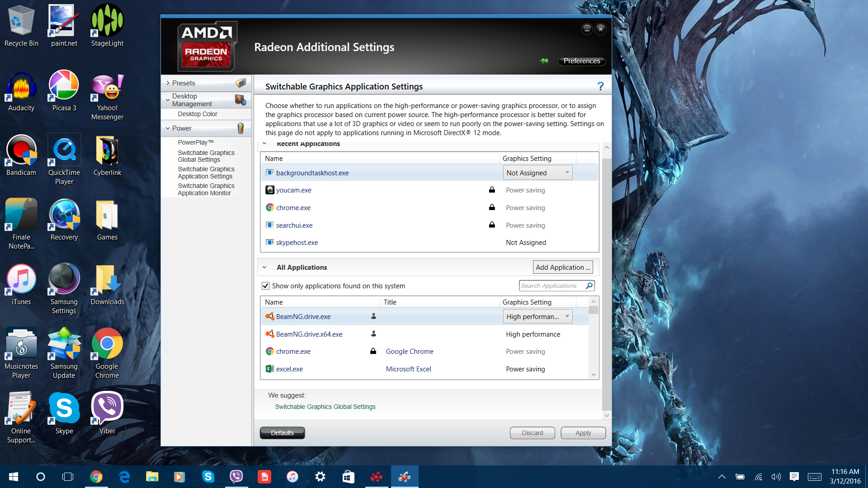The height and width of the screenshot is (488, 868).
Task: Open BeamNG.drive.exe Graphics Setting dropdown
Action: pyautogui.click(x=538, y=316)
